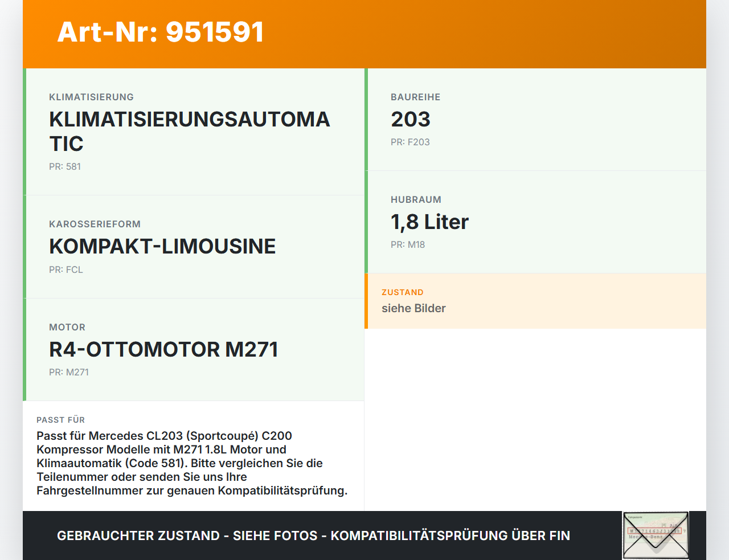
Task: Select the KOMPAKT-LIMOUSINE body style entry
Action: coord(162,247)
